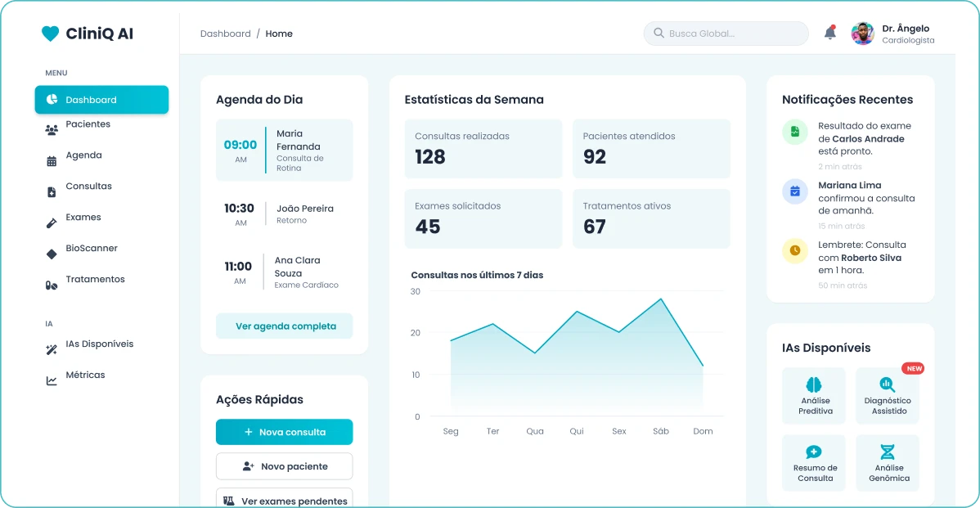The height and width of the screenshot is (508, 980).
Task: Open the Análise Genômica DNA icon
Action: [x=888, y=452]
